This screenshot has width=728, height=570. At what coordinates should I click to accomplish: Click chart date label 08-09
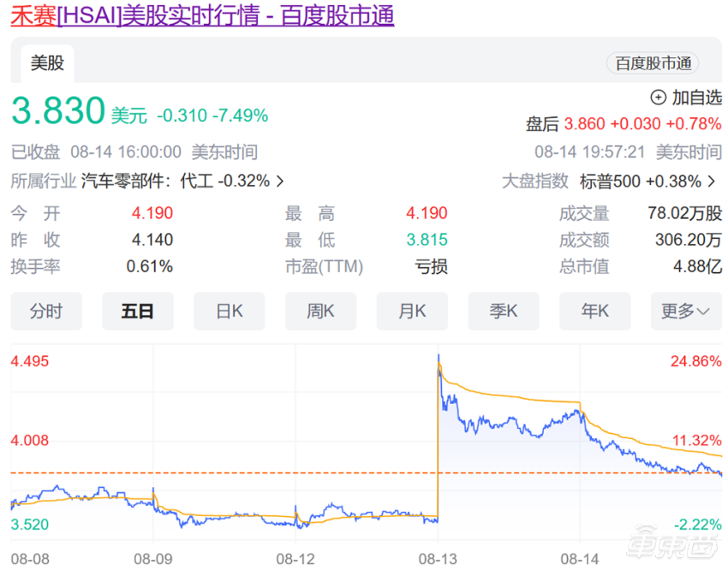(x=153, y=560)
